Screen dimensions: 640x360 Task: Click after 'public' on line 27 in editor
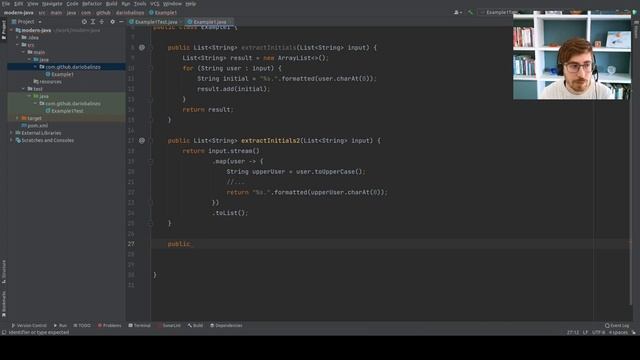pos(192,244)
